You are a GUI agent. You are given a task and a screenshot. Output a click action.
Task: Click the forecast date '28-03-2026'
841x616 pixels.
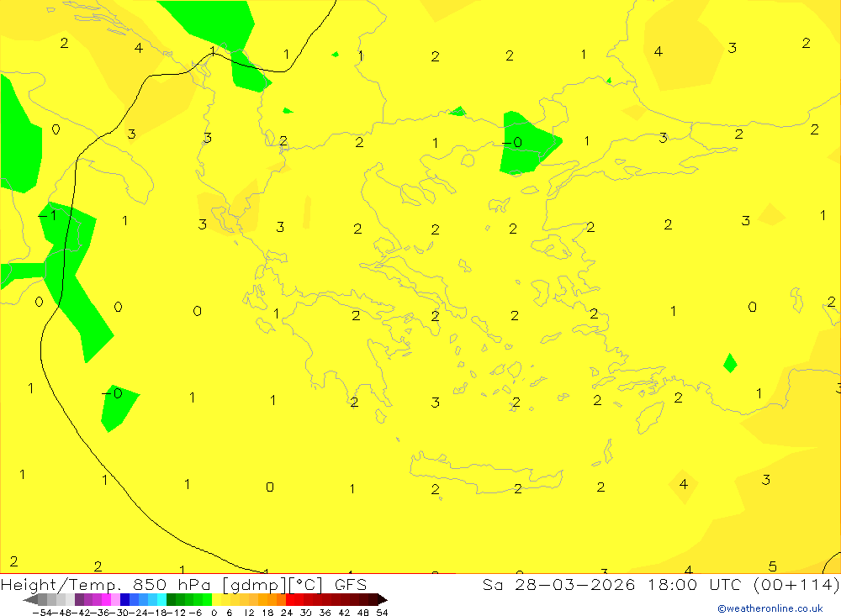tap(575, 585)
